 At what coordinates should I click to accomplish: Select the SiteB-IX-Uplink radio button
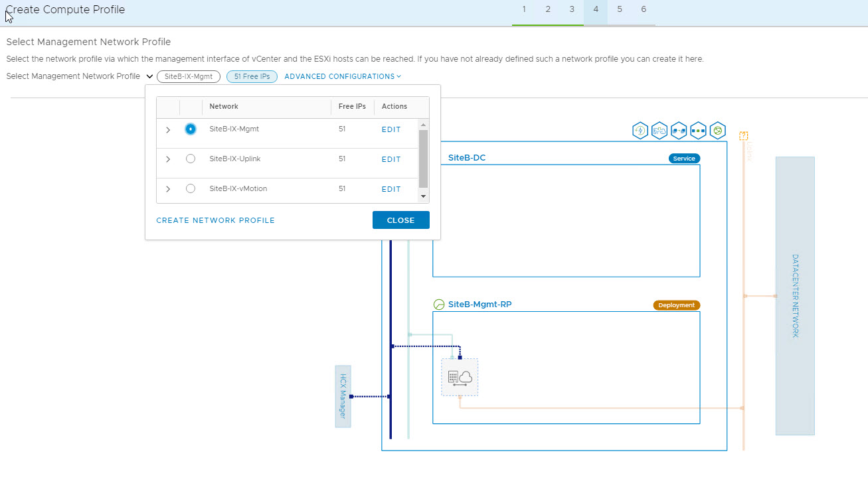(x=191, y=159)
